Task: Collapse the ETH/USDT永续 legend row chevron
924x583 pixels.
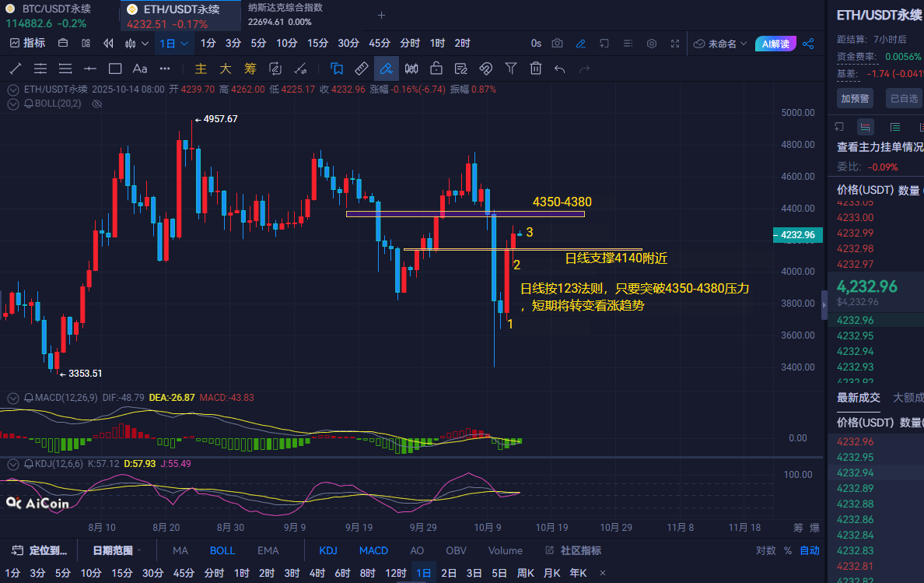Action: (x=13, y=90)
